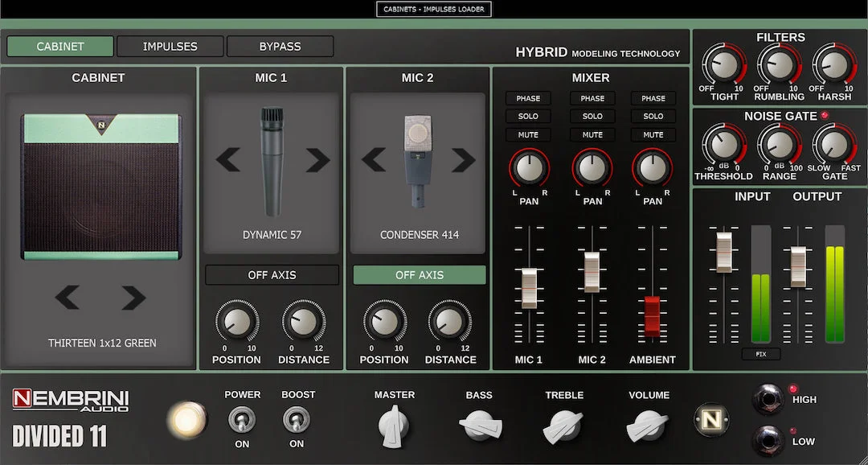Viewport: 868px width, 465px height.
Task: Click the Cabinets - Impulses Loader title button
Action: coord(433,9)
